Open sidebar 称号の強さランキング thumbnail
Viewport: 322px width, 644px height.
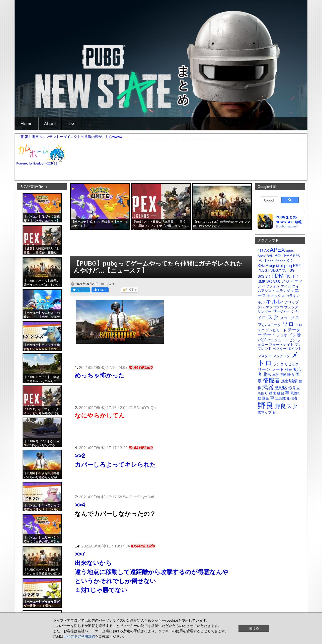tap(42, 272)
